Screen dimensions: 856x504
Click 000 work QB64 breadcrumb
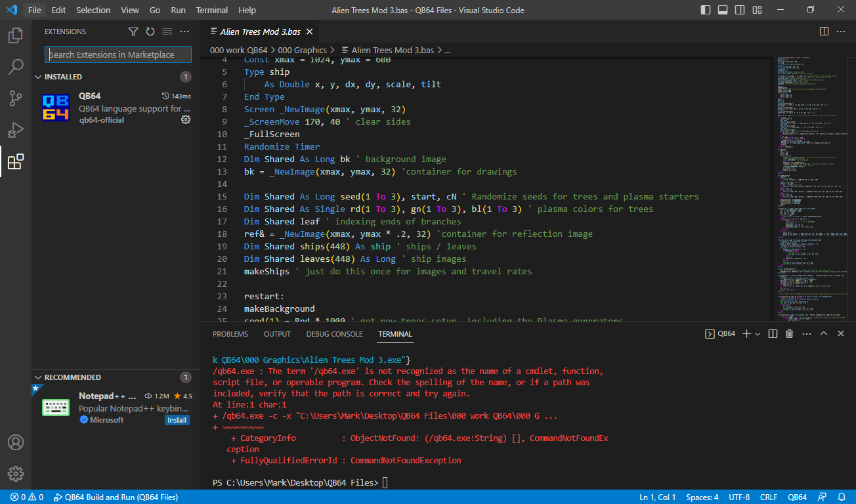[x=238, y=50]
